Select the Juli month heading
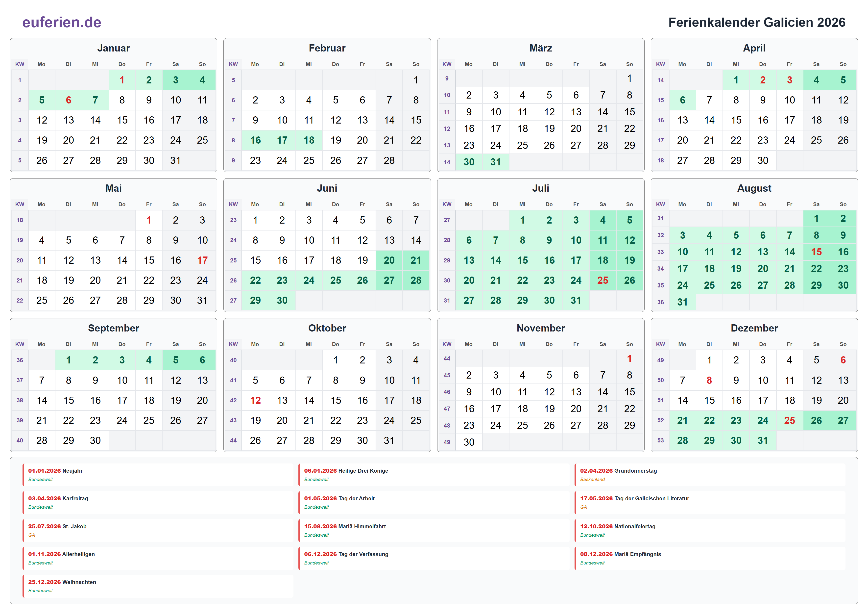868x614 pixels. tap(541, 188)
